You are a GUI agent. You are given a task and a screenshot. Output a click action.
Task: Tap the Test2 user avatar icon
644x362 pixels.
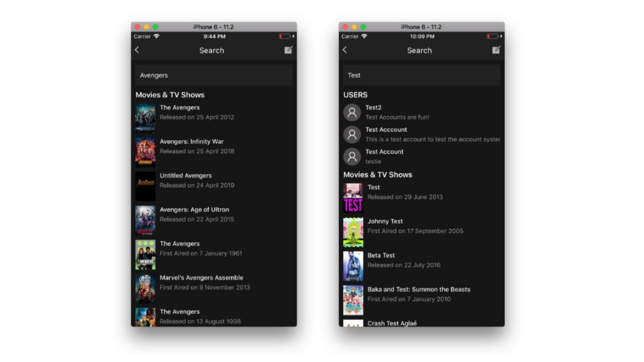coord(352,112)
